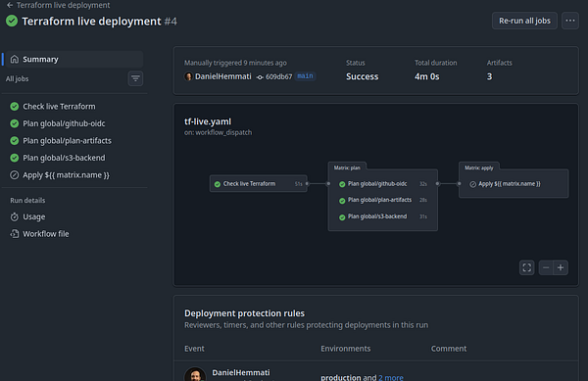588x381 pixels.
Task: Click the commit icon beside 609db67
Action: (260, 76)
